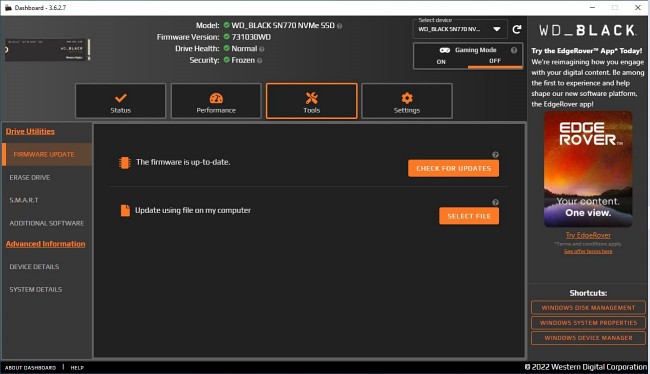
Task: Open the Status tab
Action: [120, 101]
